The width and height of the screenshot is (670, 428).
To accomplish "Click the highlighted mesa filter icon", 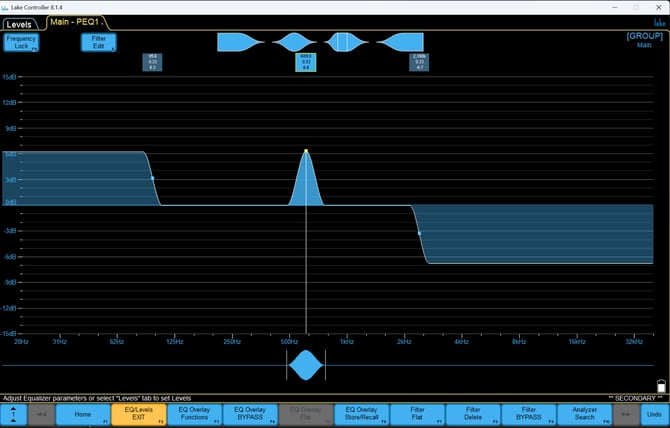I will (342, 42).
